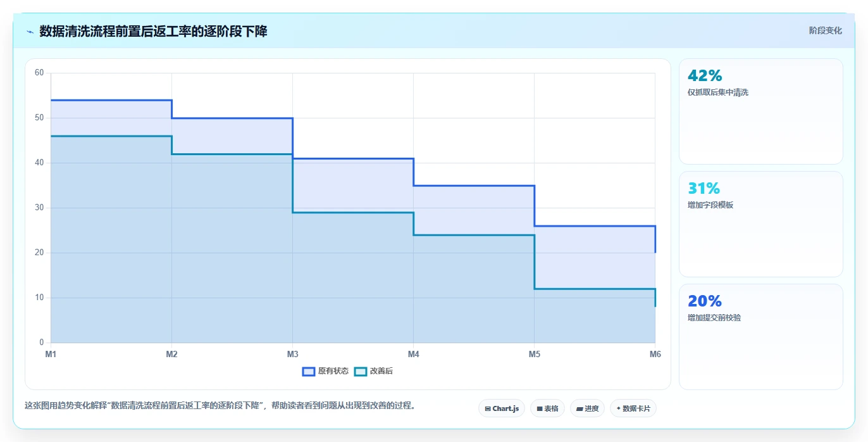Click the 阶段变化 label in header

(825, 30)
